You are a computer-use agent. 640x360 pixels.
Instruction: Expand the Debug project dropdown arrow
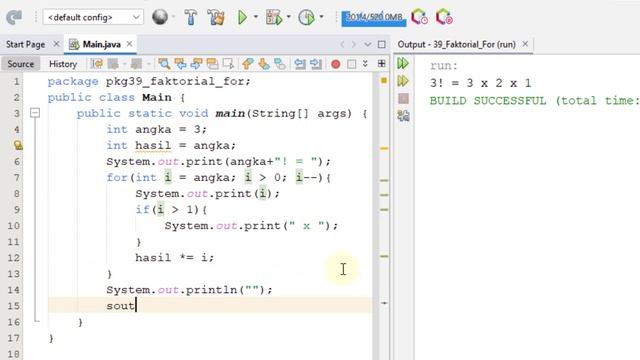(x=289, y=17)
